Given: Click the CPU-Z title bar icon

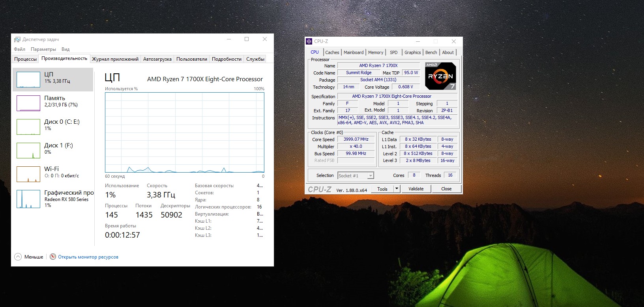Looking at the screenshot, I should [309, 41].
